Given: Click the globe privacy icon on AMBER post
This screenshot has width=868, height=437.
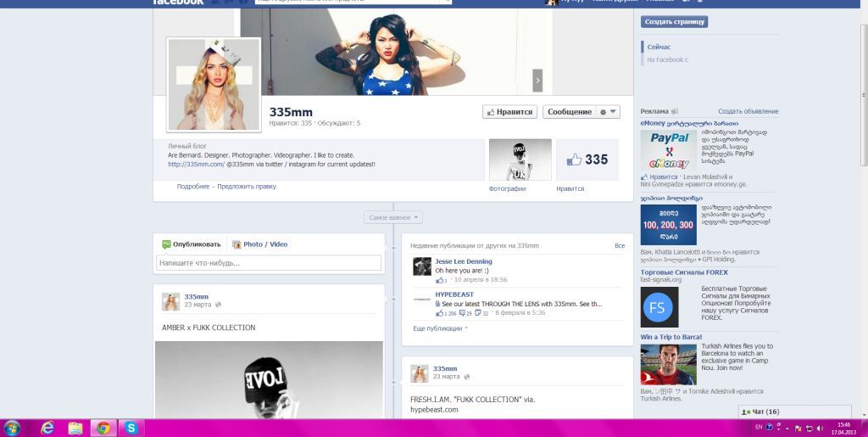Looking at the screenshot, I should point(218,305).
